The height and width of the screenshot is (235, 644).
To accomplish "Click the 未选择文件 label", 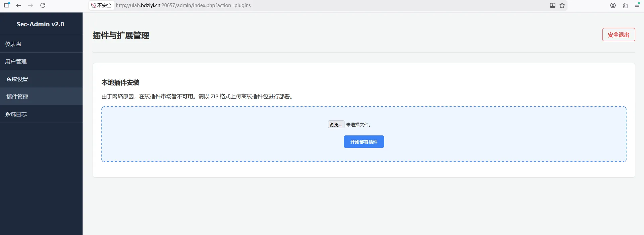I will pos(359,125).
